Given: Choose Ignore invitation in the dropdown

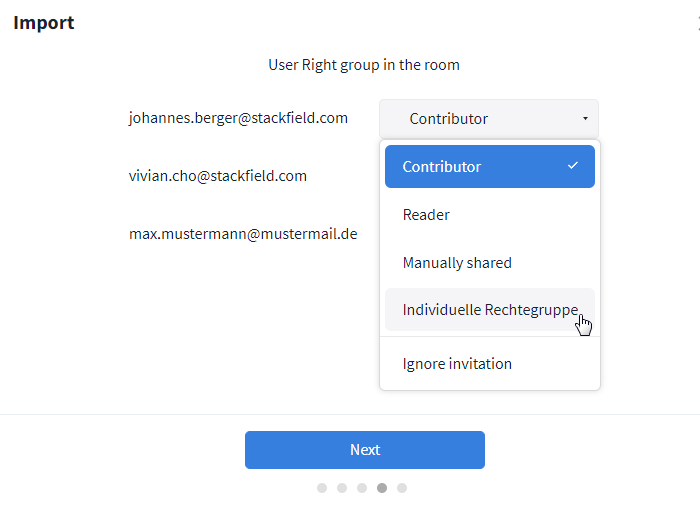Looking at the screenshot, I should 457,364.
